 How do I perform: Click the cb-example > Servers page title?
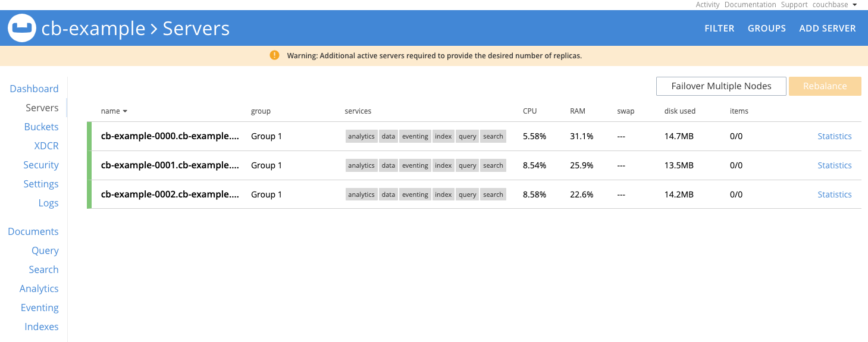pyautogui.click(x=136, y=28)
